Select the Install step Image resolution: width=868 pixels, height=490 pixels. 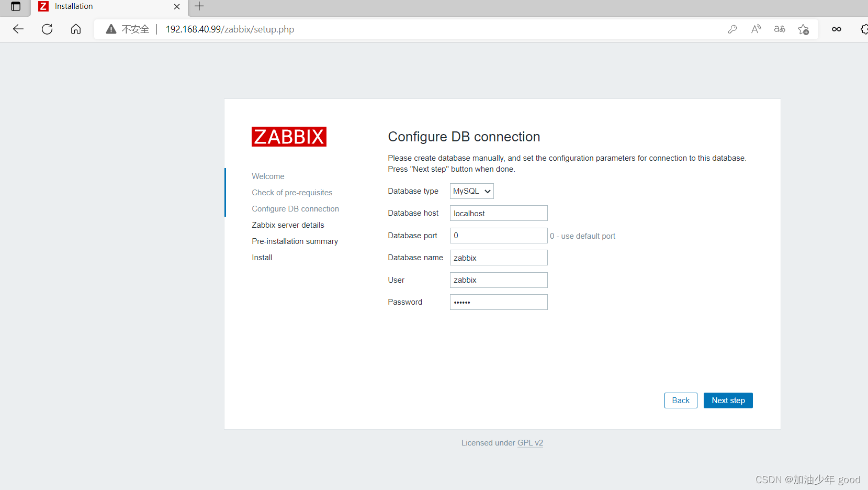click(262, 258)
